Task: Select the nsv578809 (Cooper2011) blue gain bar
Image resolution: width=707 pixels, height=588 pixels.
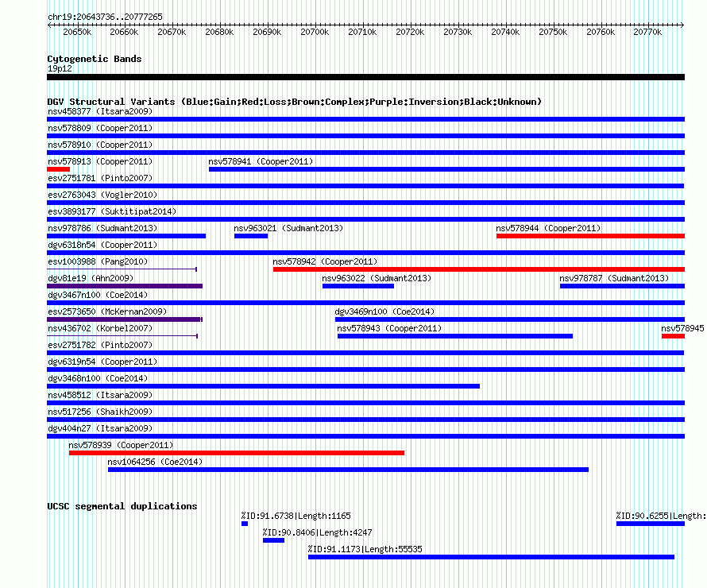Action: coord(365,136)
